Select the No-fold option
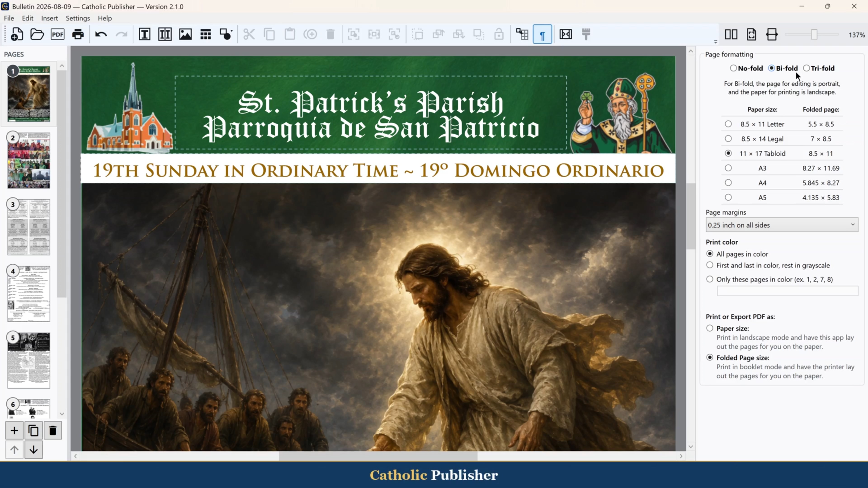The image size is (868, 488). (747, 68)
